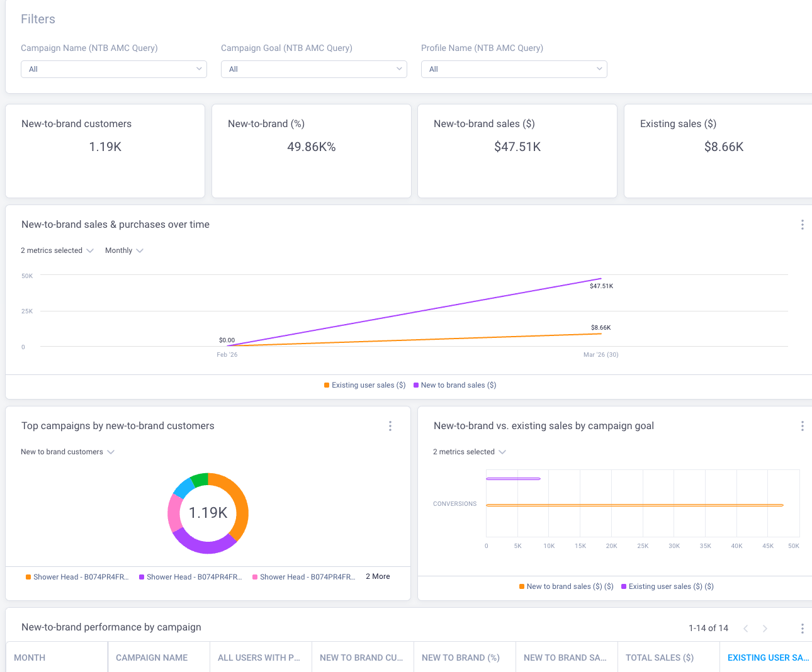The height and width of the screenshot is (672, 812).
Task: Click the New-to-brand customers 1.19K card
Action: pos(105,151)
